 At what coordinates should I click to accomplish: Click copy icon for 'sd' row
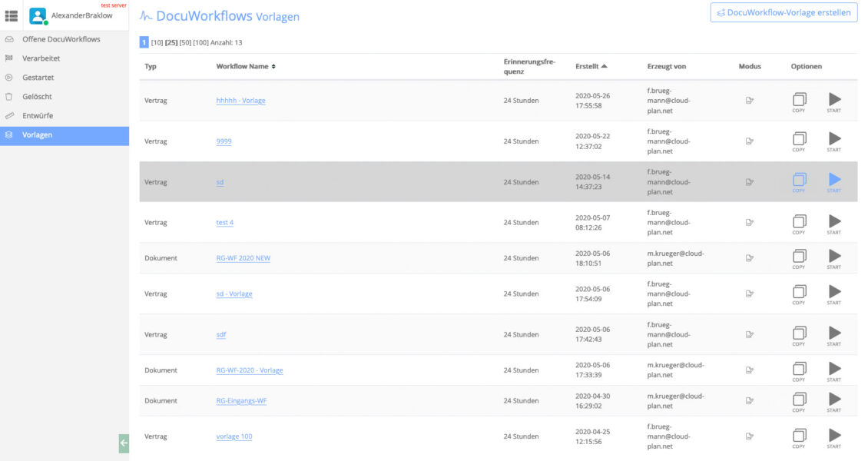tap(799, 180)
